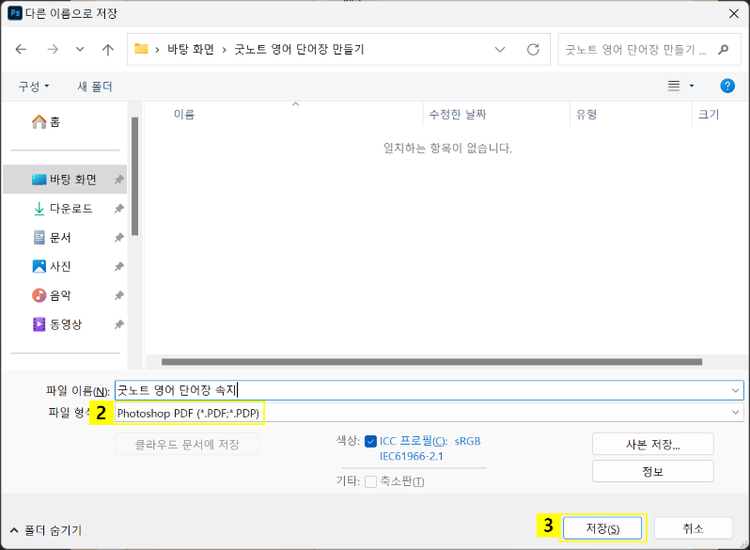Screen dimensions: 750x550
Task: Expand the address bar history dropdown
Action: [500, 49]
